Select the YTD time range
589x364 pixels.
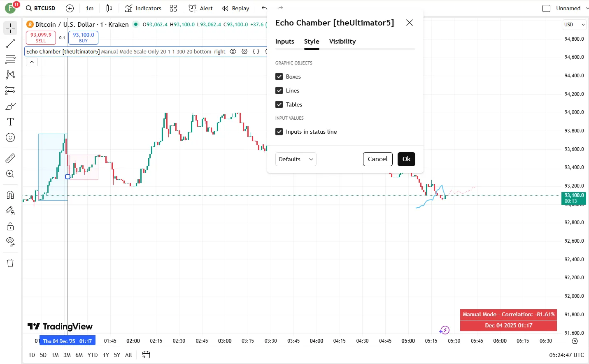coord(93,355)
